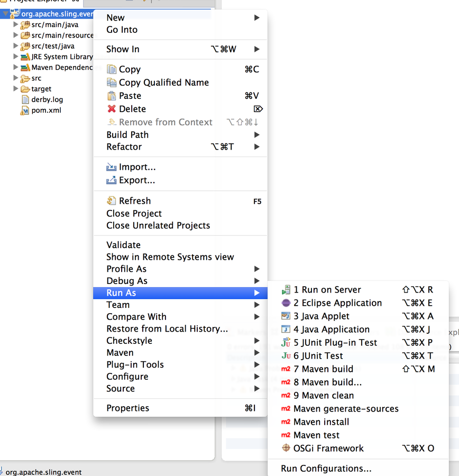Open the Team submenu

click(180, 305)
